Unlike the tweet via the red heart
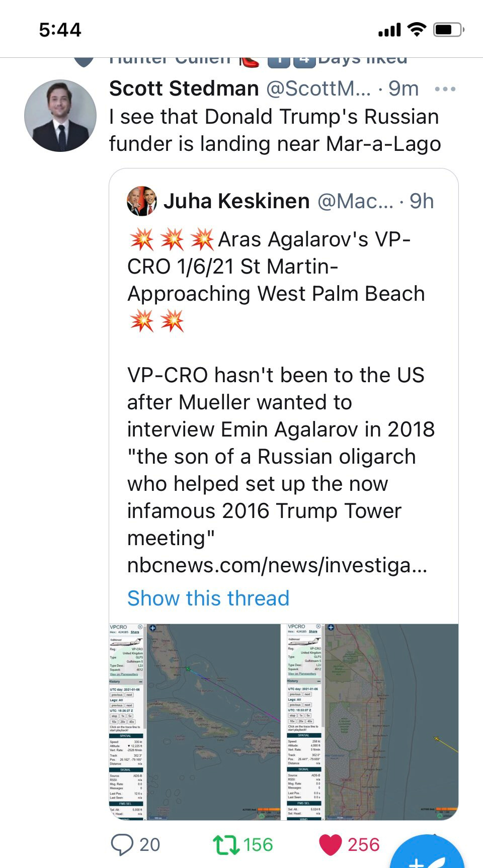The width and height of the screenshot is (483, 868). point(331,845)
